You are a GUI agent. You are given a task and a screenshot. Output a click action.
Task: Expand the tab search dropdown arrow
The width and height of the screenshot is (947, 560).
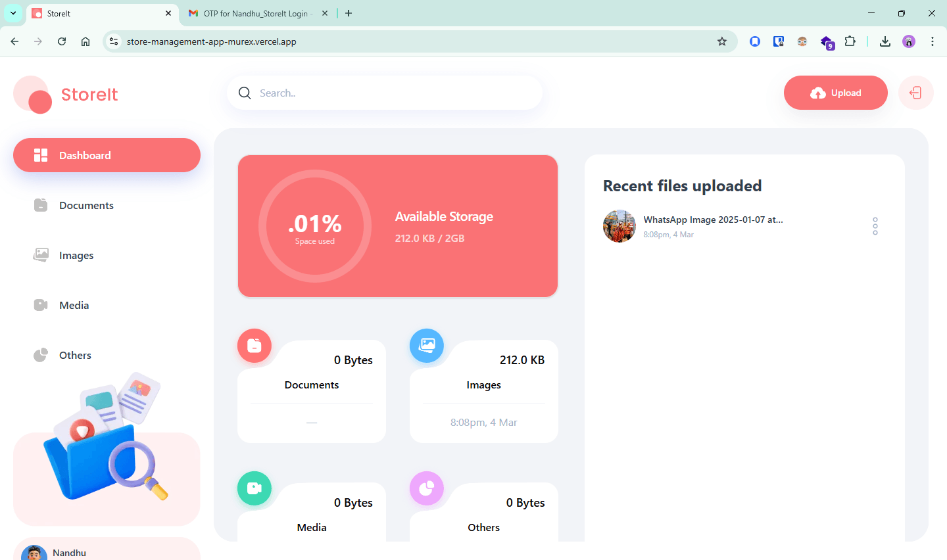[13, 13]
